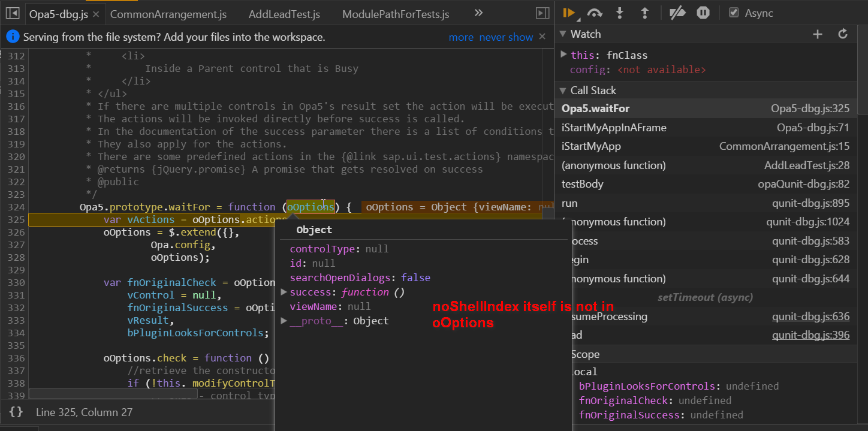This screenshot has height=431, width=868.
Task: Expand the __proto__ Object property
Action: coord(284,321)
